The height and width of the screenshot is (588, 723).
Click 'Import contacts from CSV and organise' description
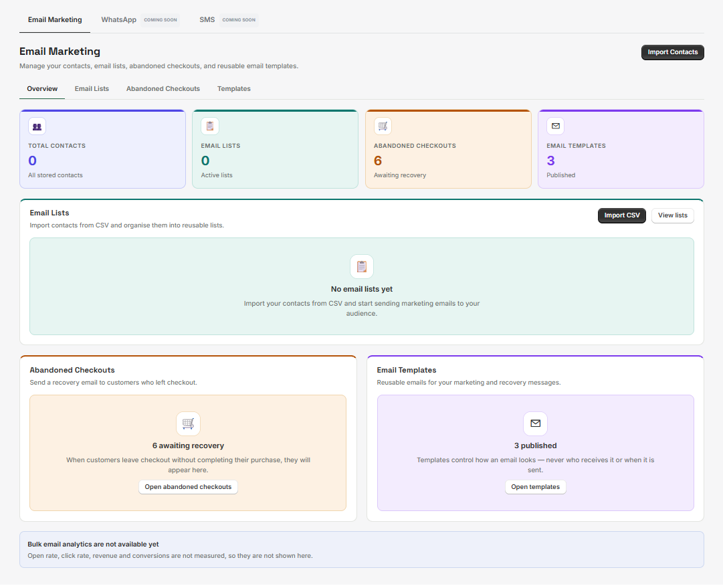point(127,227)
